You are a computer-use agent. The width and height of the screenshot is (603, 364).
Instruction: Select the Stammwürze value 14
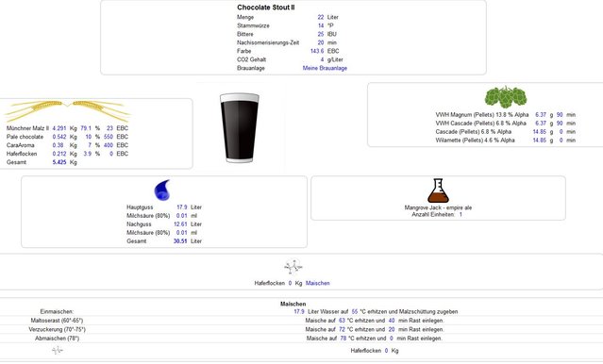320,25
